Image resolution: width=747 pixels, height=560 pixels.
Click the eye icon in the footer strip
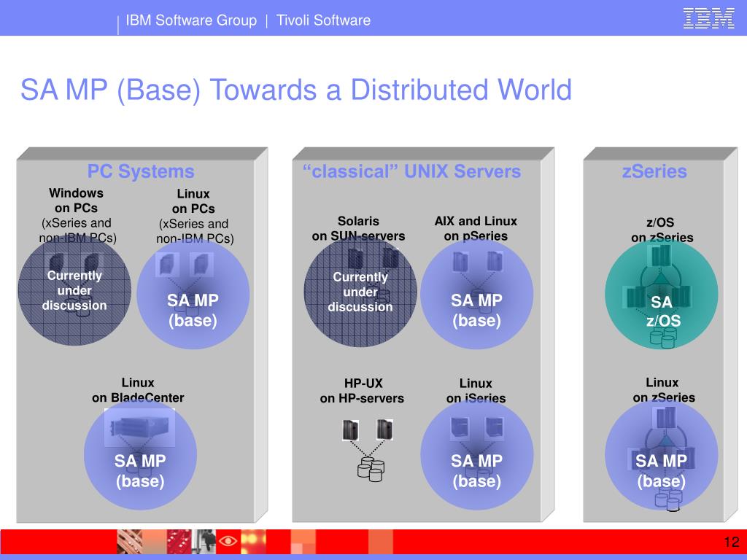(228, 542)
